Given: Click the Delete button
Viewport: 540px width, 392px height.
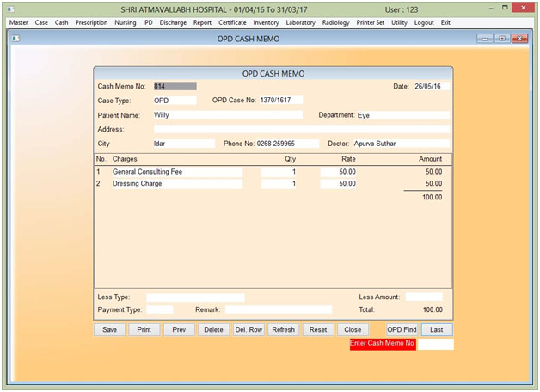Looking at the screenshot, I should point(213,329).
